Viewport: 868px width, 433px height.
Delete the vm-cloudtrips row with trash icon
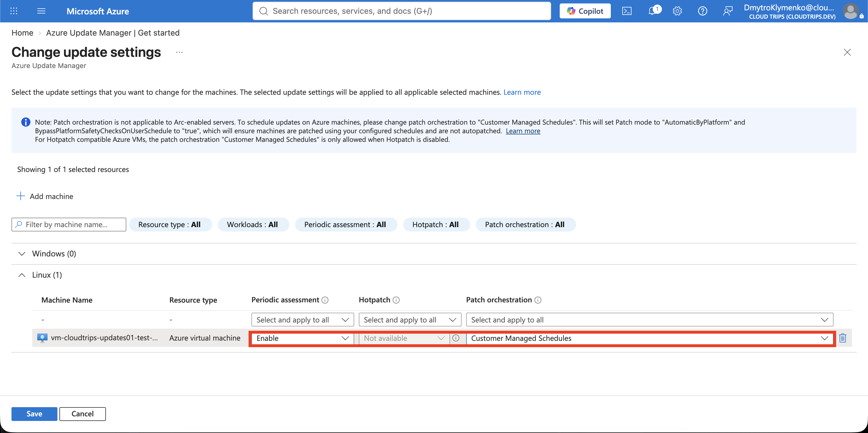coord(843,338)
